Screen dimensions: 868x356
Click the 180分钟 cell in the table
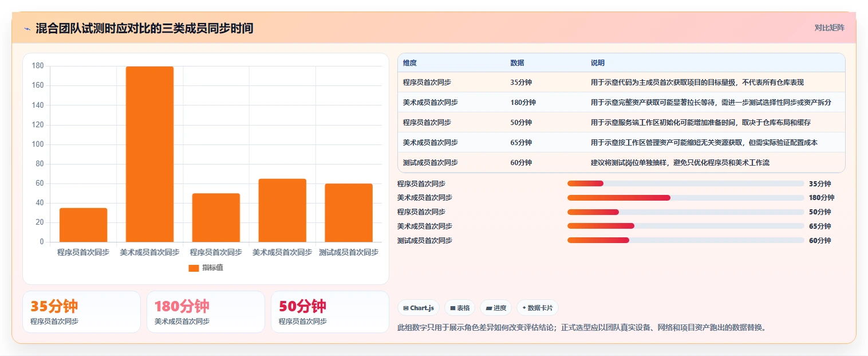pos(523,103)
